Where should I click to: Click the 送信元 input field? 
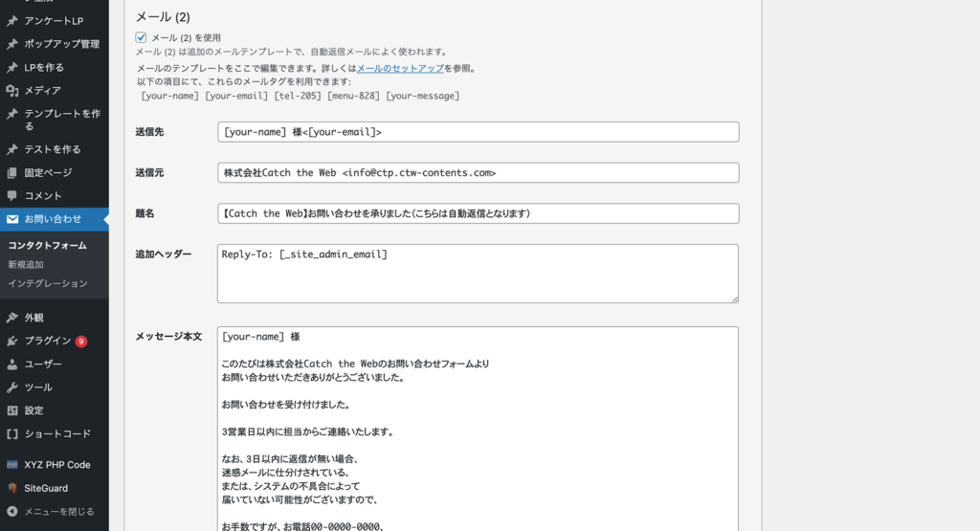click(x=479, y=172)
